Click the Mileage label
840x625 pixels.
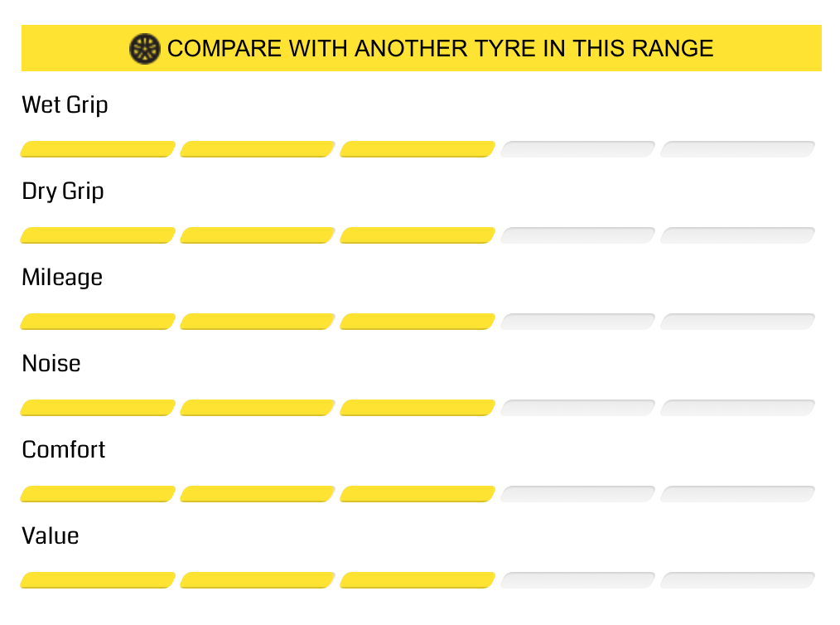62,278
